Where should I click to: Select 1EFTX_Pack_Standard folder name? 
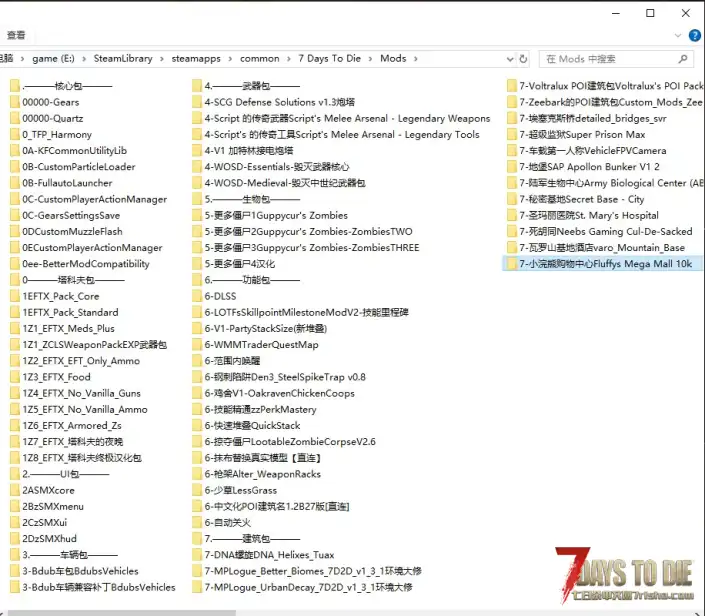click(71, 312)
